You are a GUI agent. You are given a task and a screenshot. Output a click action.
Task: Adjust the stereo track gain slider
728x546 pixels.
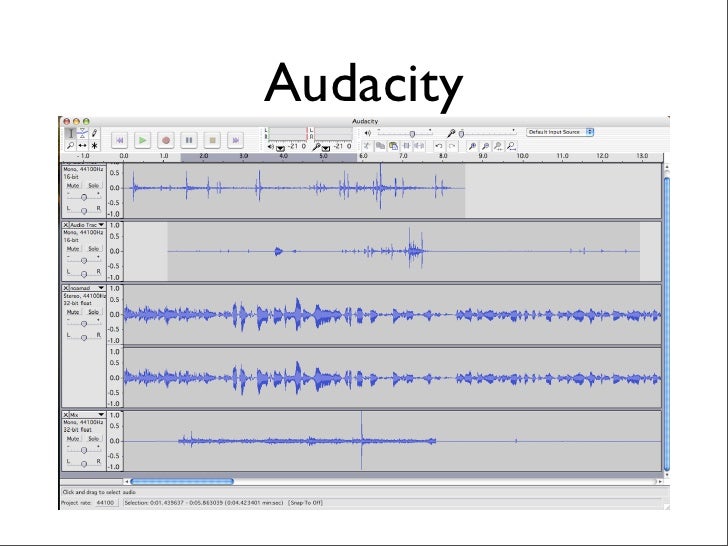tap(84, 323)
